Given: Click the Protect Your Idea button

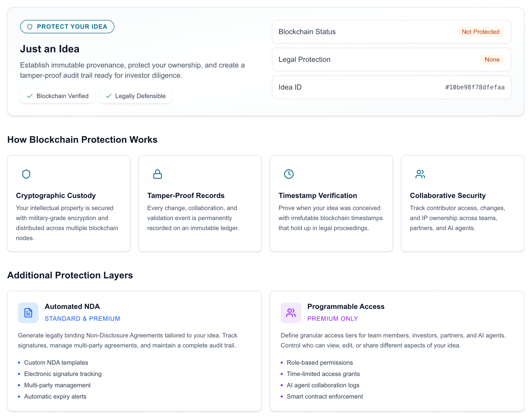Looking at the screenshot, I should 67,27.
